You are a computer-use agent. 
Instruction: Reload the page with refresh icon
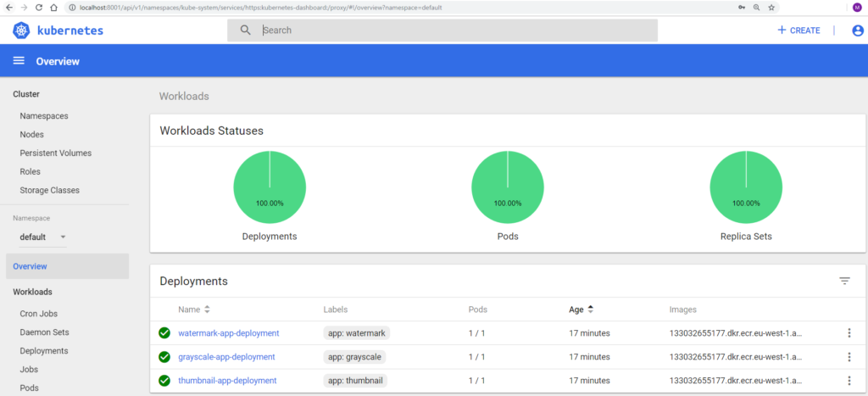click(39, 8)
